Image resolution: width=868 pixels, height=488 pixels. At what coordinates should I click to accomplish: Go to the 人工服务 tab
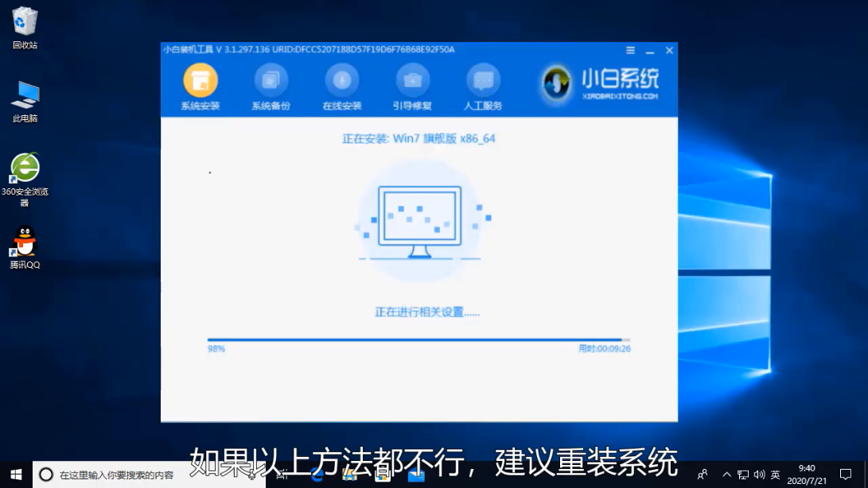pyautogui.click(x=483, y=88)
